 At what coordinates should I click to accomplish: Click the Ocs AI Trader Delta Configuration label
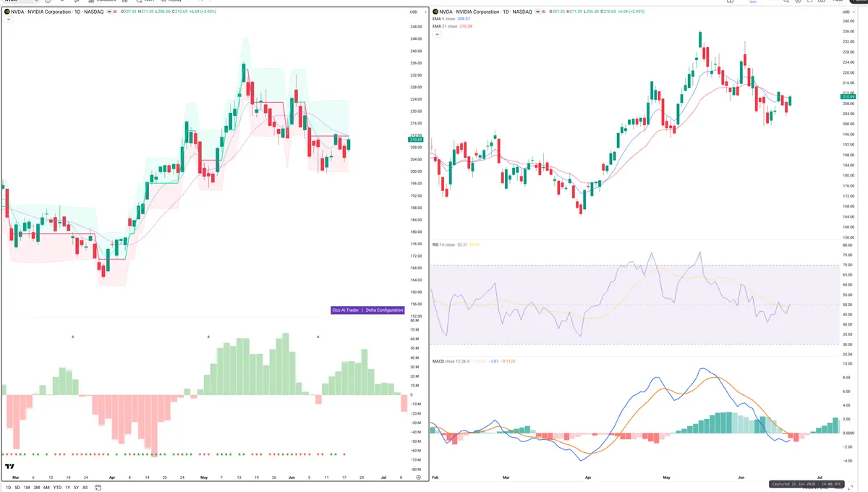coord(367,310)
